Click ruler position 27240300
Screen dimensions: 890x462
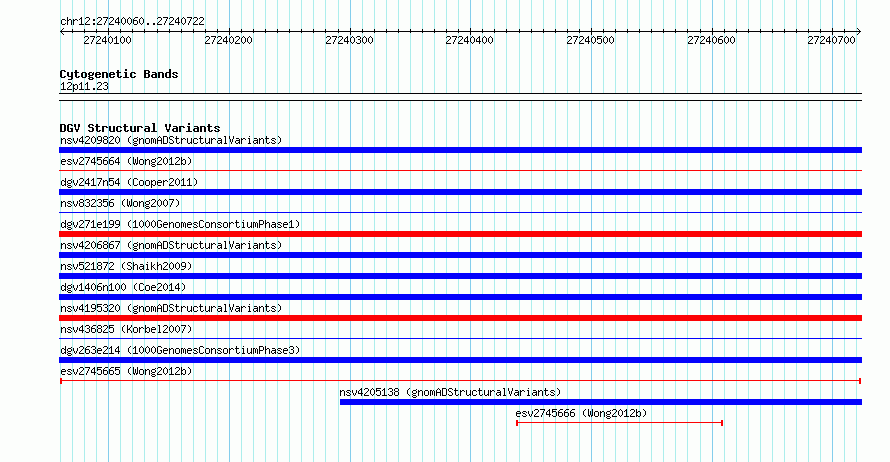(349, 40)
